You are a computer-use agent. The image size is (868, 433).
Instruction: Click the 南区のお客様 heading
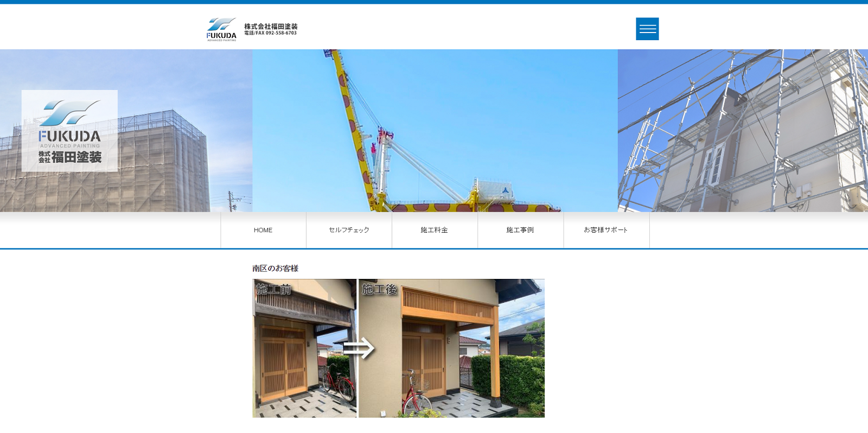[x=275, y=268]
